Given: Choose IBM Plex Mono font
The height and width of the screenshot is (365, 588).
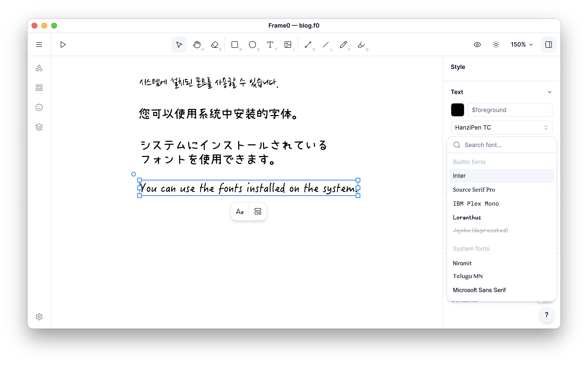Looking at the screenshot, I should click(476, 204).
